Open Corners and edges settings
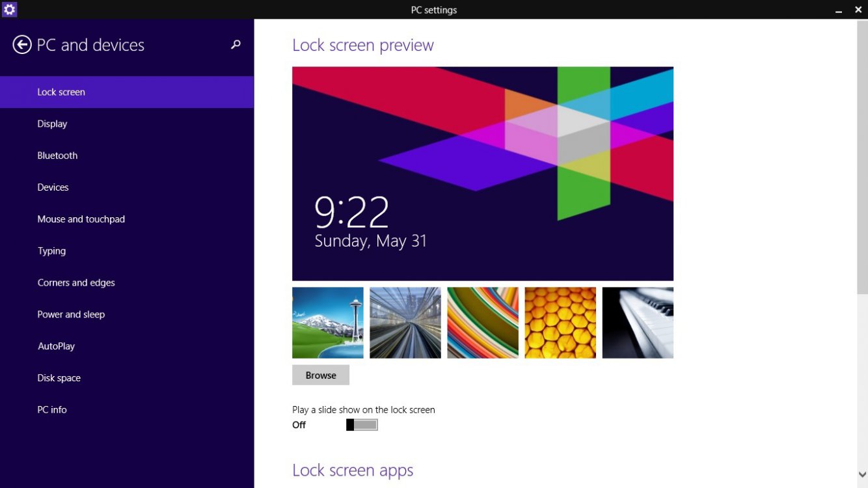This screenshot has height=488, width=868. click(x=76, y=283)
